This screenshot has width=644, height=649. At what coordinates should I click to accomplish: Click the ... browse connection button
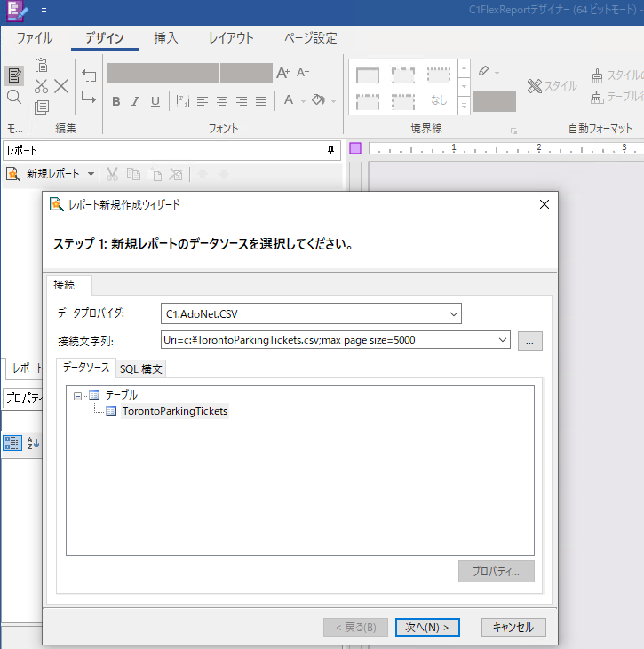tap(529, 341)
